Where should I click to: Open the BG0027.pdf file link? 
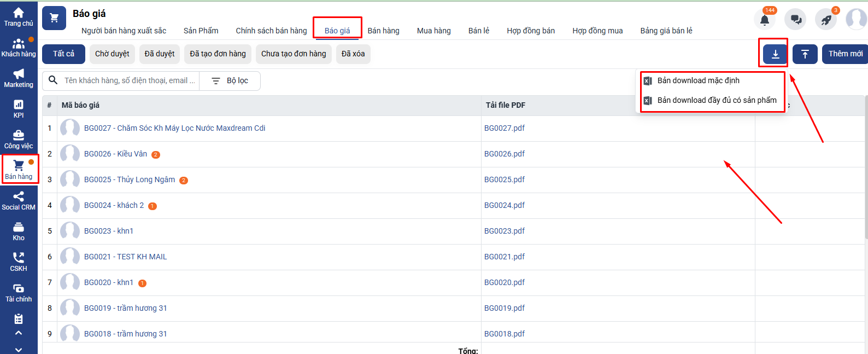coord(504,128)
